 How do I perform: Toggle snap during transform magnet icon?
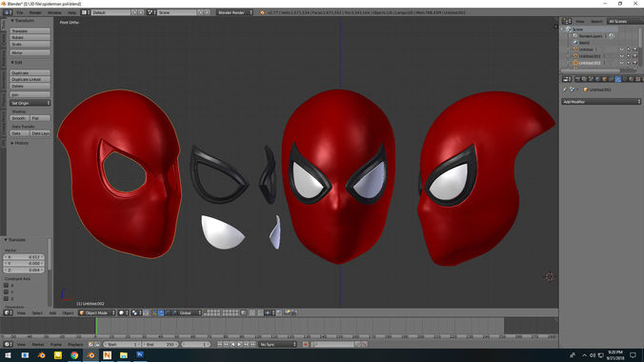pyautogui.click(x=260, y=312)
